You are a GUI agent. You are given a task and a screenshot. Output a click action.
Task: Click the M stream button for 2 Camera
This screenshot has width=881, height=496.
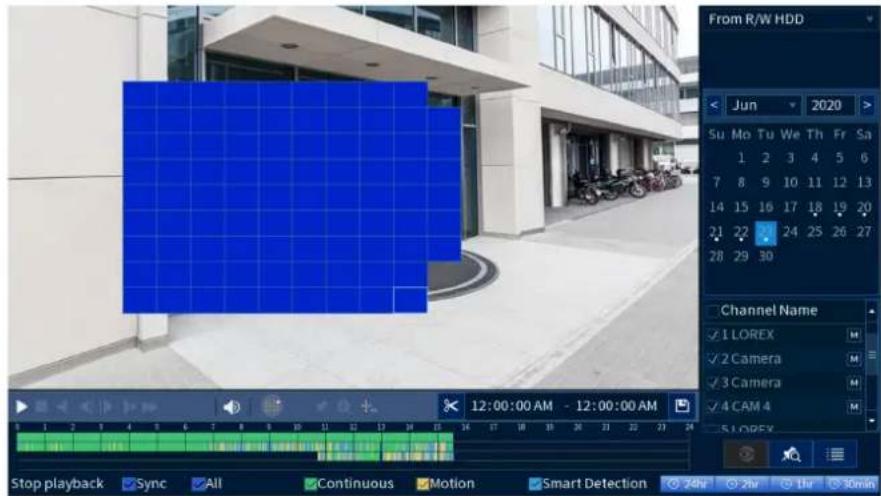tap(853, 359)
